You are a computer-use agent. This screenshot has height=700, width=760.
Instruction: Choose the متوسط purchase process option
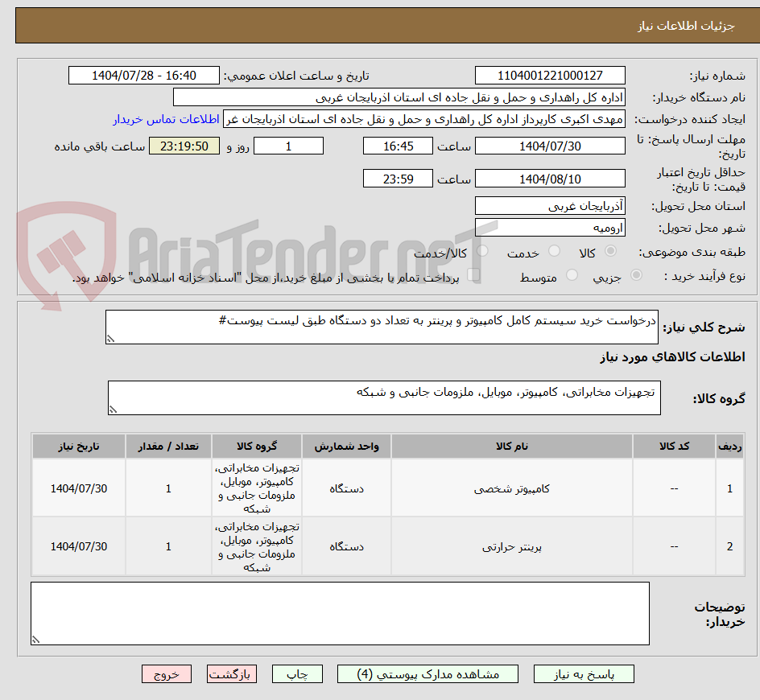572,274
